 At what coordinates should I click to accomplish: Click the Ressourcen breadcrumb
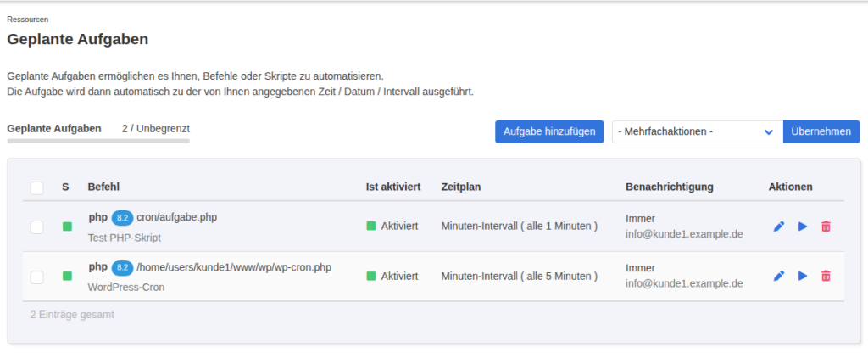pyautogui.click(x=28, y=20)
